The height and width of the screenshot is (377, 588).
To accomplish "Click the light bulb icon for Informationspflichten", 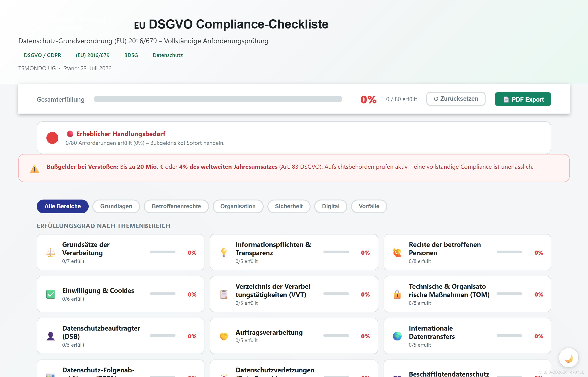I will pyautogui.click(x=224, y=252).
